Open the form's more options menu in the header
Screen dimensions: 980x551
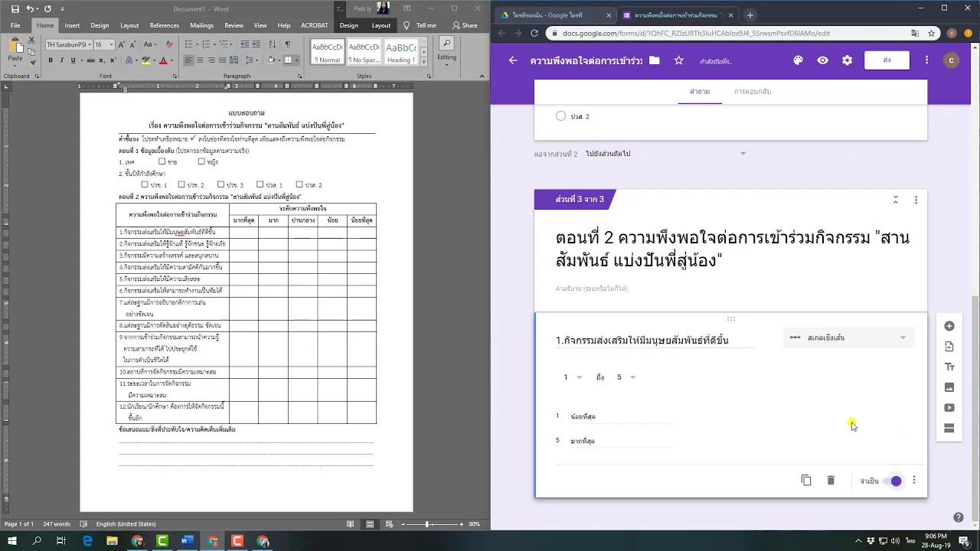[926, 60]
